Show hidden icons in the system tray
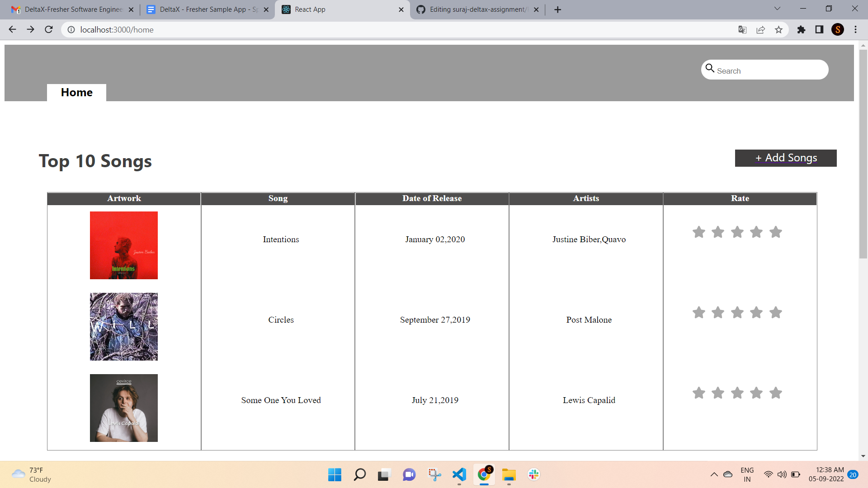 click(714, 474)
